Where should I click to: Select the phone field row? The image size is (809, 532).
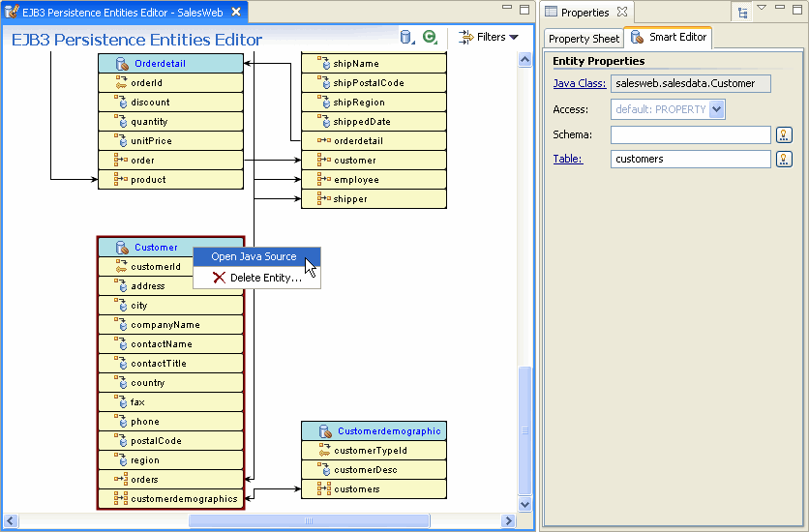[x=170, y=421]
